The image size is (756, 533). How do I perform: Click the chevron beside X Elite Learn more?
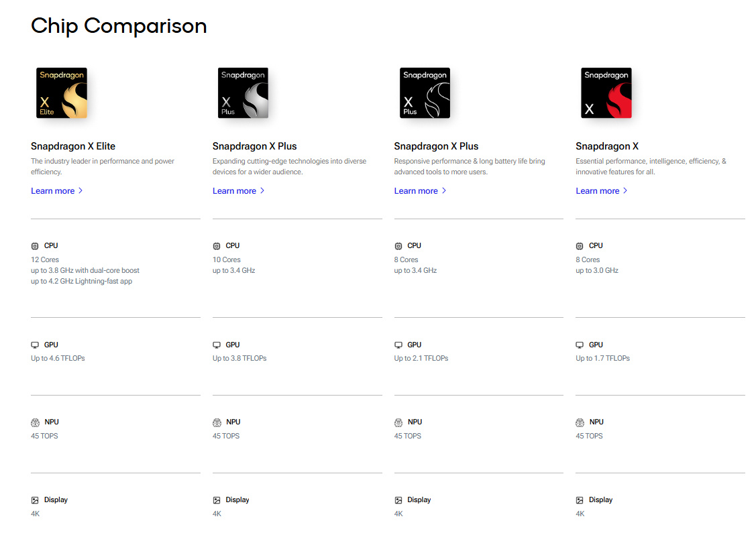click(x=80, y=191)
